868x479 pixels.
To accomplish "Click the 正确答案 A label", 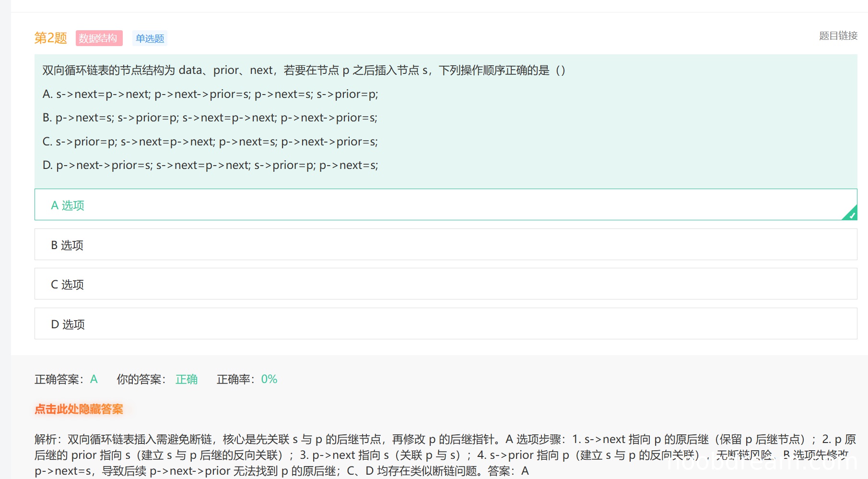I will 66,379.
